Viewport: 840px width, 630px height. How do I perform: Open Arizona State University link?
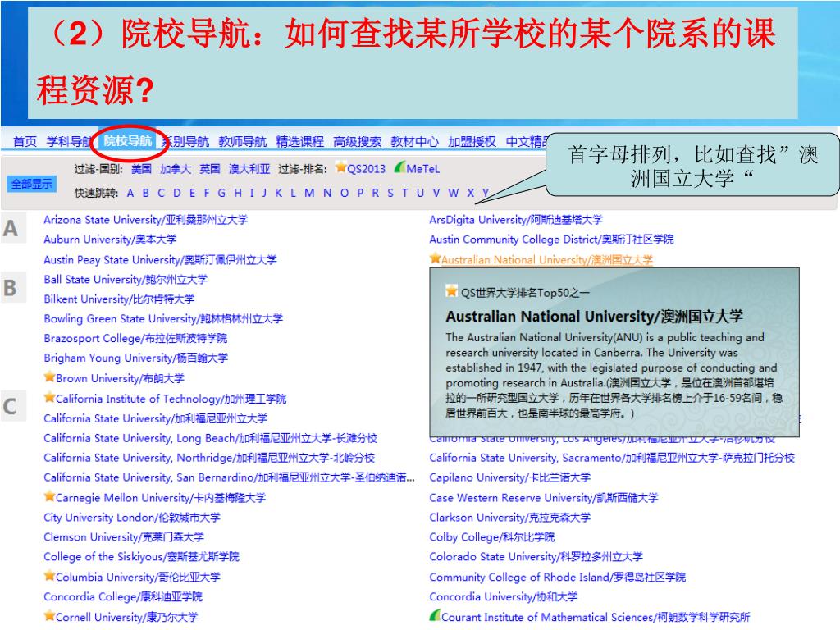pyautogui.click(x=145, y=220)
